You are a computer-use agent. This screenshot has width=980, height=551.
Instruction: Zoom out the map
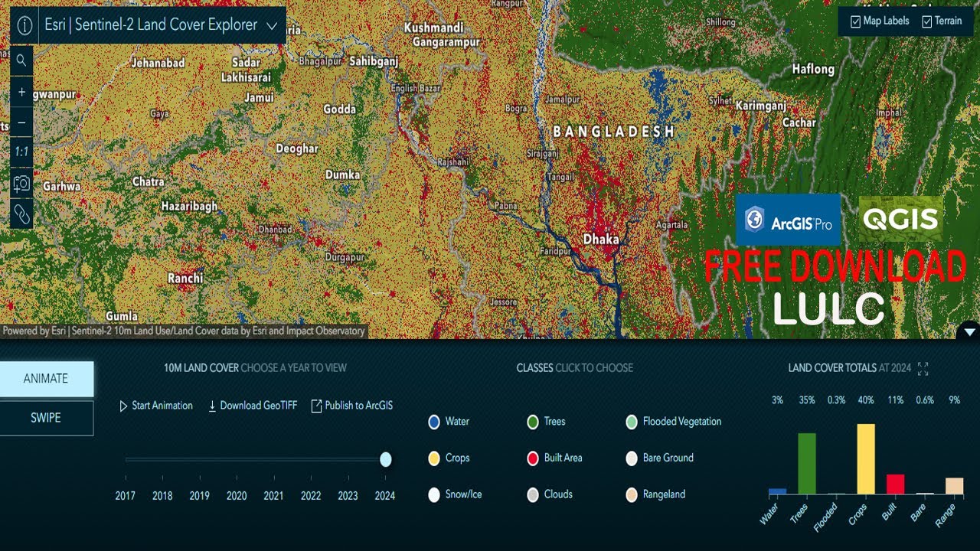(21, 122)
